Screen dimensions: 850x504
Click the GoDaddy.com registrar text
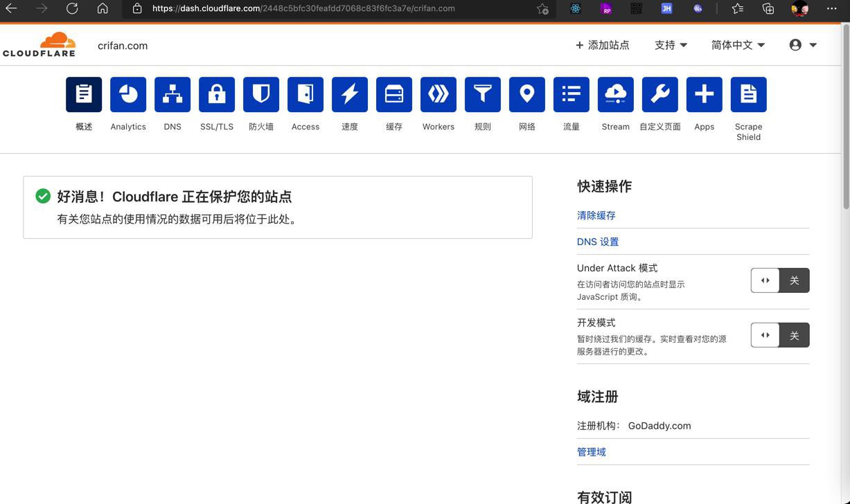659,426
